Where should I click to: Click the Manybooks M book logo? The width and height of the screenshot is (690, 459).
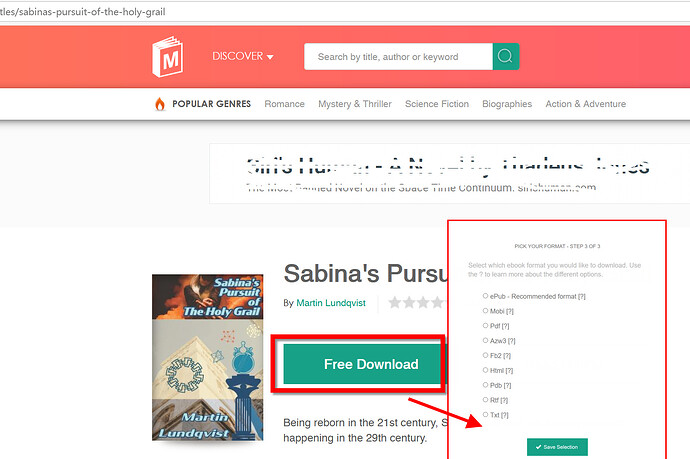168,57
